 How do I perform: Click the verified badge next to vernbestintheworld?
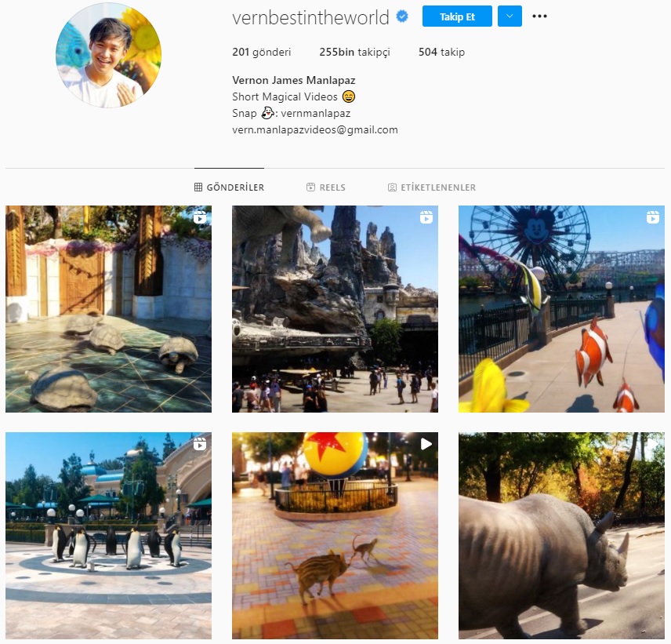point(402,16)
